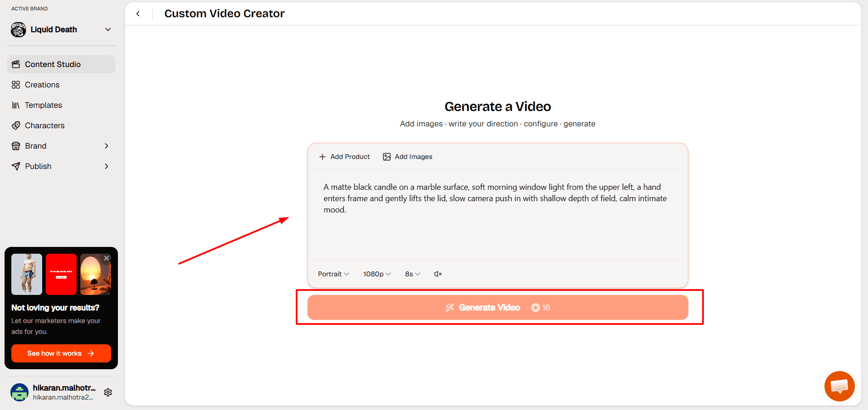Screen dimensions: 868x410
Task: Click the 16 credits coin icon
Action: click(x=536, y=308)
